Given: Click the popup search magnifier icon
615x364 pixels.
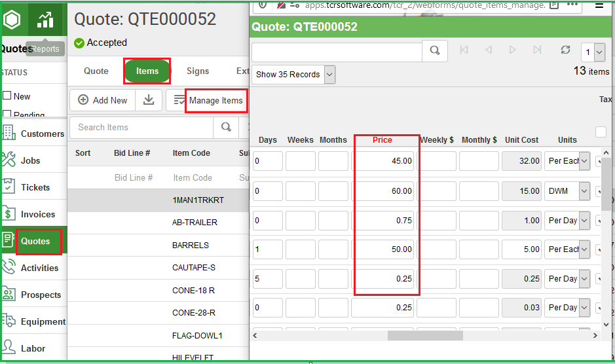Looking at the screenshot, I should 435,51.
